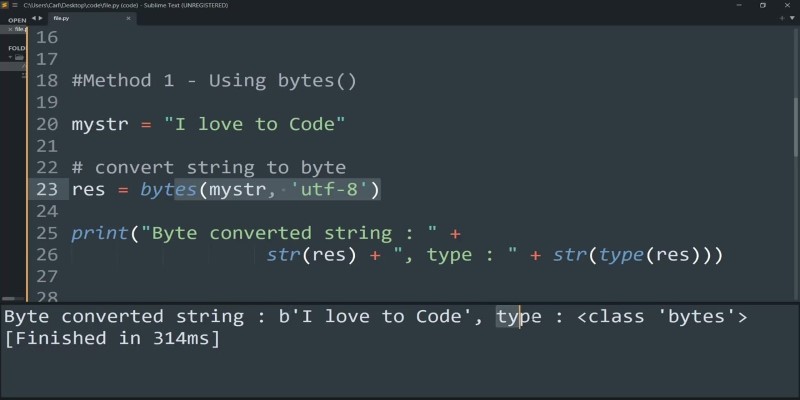
Task: Click the selected word 'type' in output
Action: (x=519, y=317)
